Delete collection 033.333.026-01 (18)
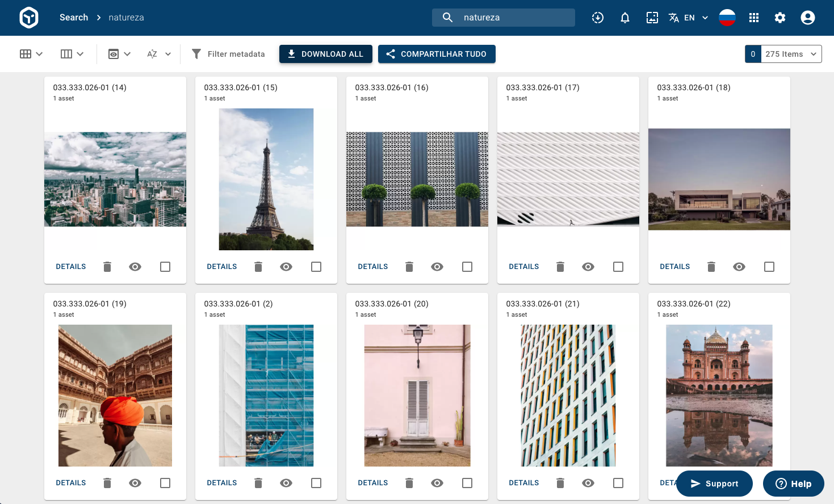Viewport: 834px width, 504px height. [711, 267]
